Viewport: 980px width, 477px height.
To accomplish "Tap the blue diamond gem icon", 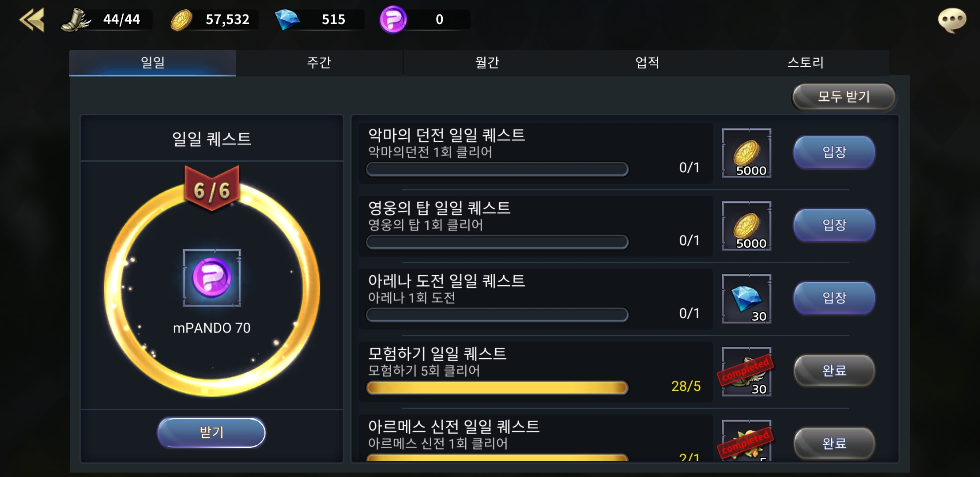I will click(x=287, y=20).
